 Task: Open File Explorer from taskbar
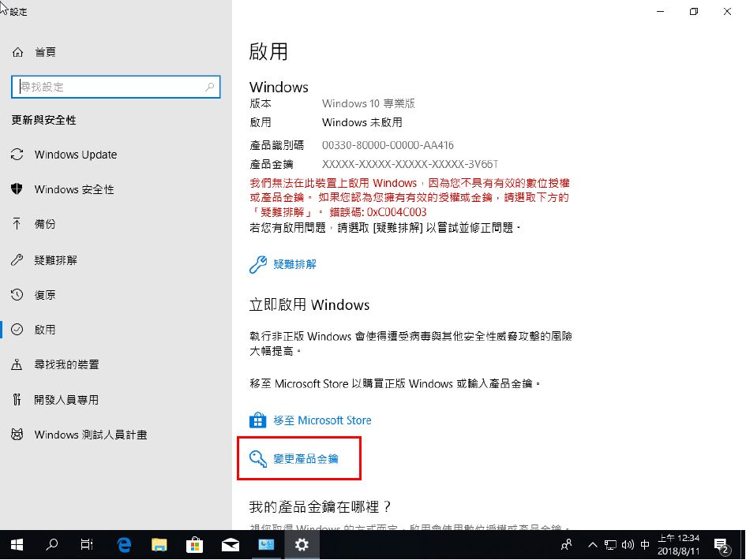(159, 545)
